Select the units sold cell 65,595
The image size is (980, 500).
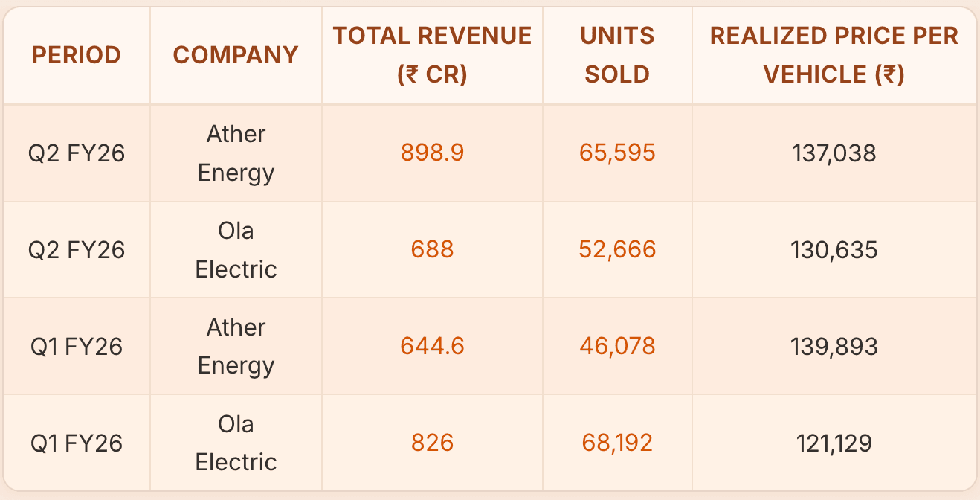[617, 153]
